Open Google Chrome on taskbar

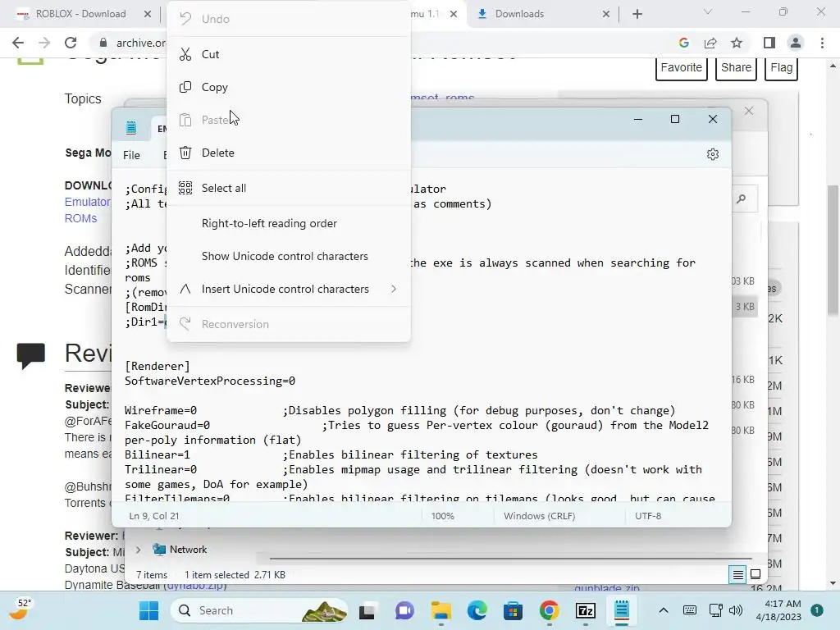pyautogui.click(x=549, y=610)
